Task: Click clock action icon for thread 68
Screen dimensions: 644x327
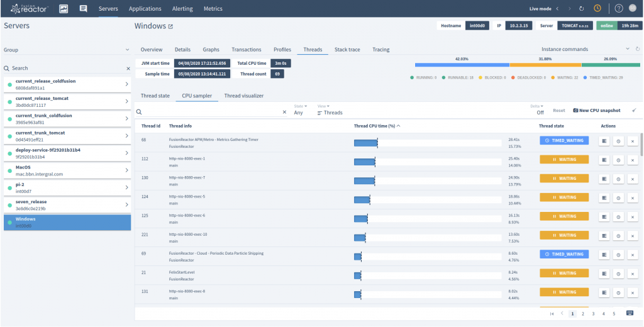Action: click(618, 141)
